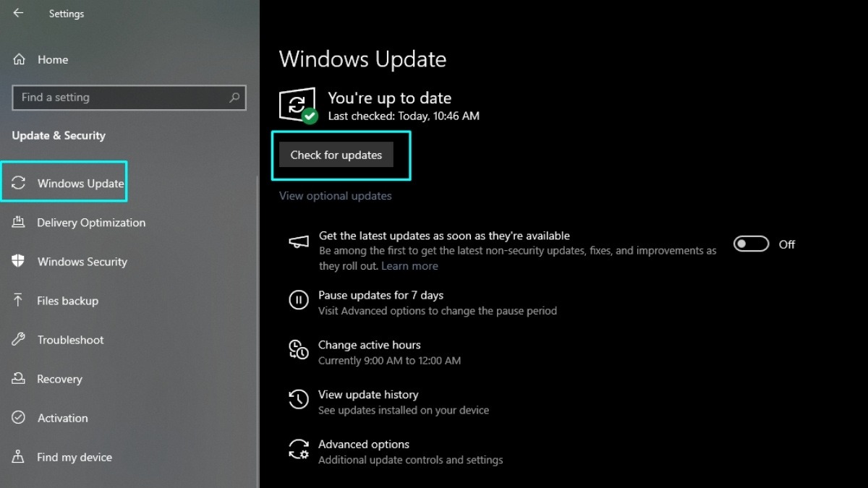Screen dimensions: 868x488
Task: Open the Activation section
Action: 62,418
